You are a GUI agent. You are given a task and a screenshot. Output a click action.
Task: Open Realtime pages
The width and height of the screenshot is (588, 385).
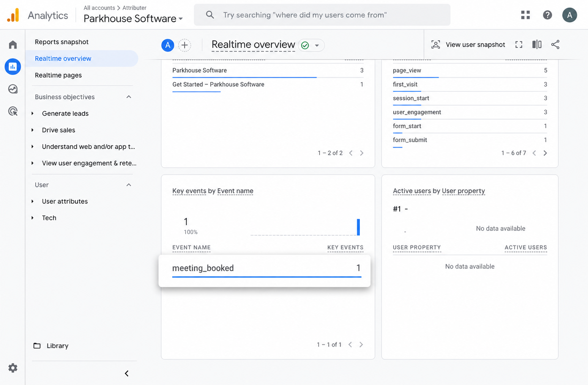58,75
